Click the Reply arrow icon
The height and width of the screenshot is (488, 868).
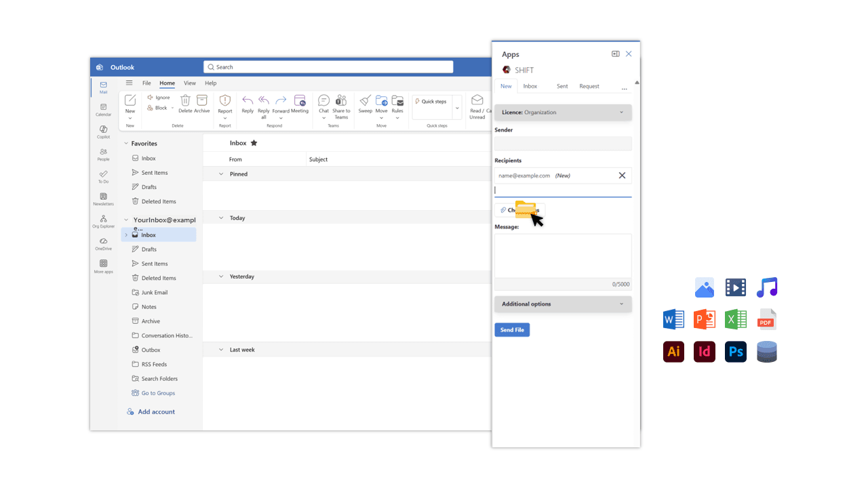coord(248,100)
